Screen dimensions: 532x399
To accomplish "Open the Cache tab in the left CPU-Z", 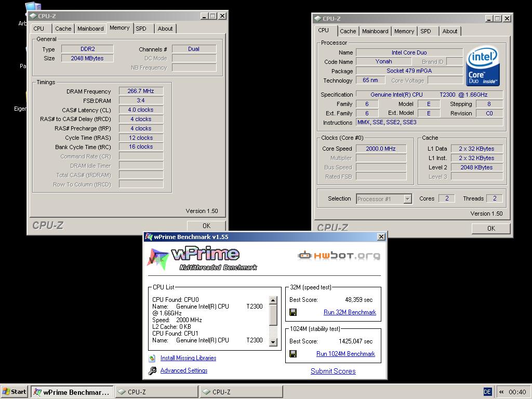I will 63,29.
